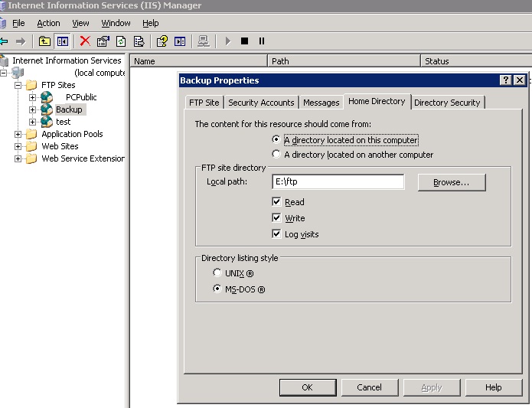Sort by the Status column header

pos(476,61)
